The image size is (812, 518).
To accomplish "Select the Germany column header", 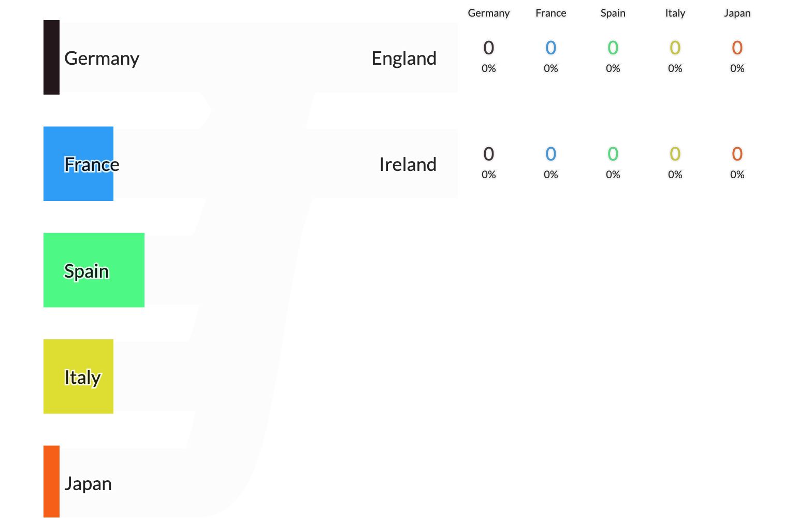I will point(489,13).
